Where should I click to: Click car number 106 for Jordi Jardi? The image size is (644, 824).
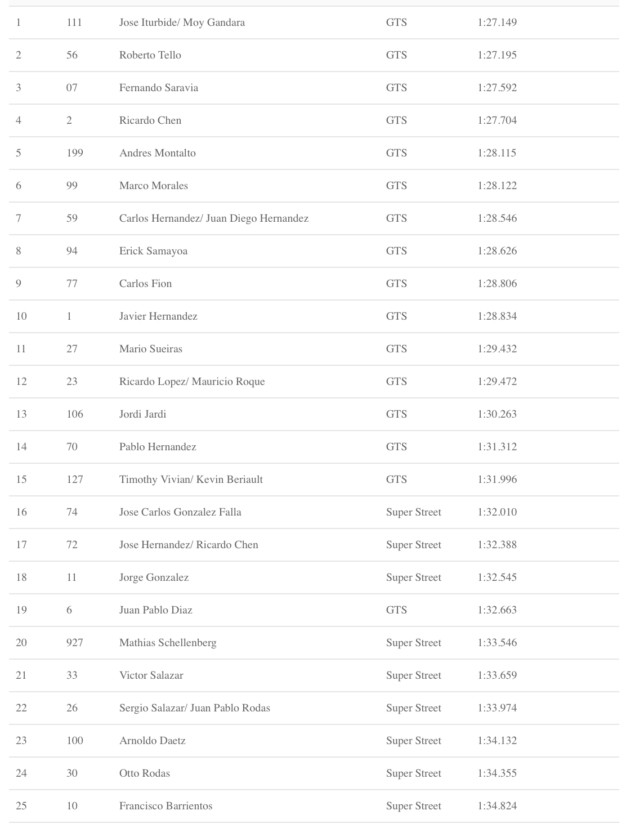75,414
